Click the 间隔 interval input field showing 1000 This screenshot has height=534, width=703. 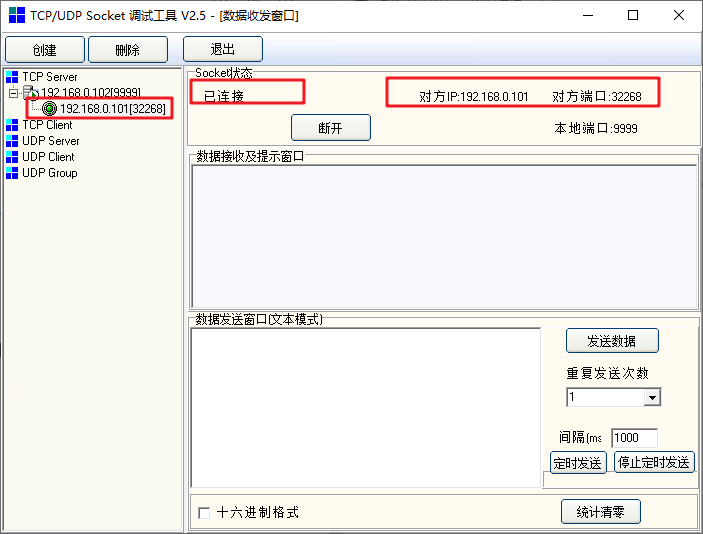pos(634,438)
